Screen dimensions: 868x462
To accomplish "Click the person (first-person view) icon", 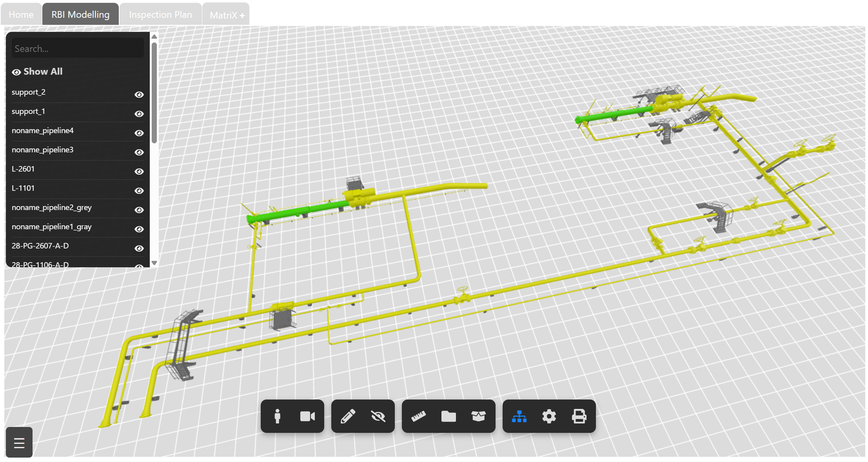I will click(277, 416).
